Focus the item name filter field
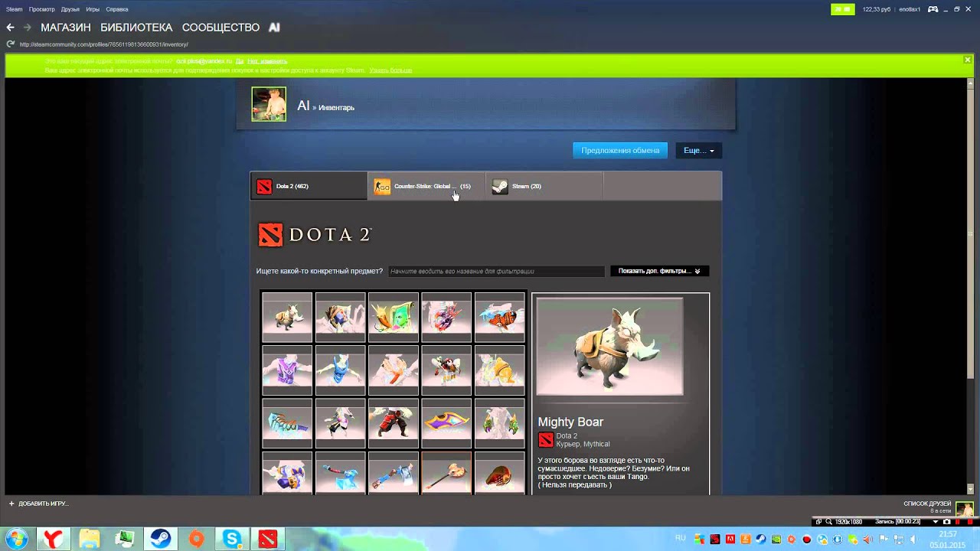This screenshot has height=551, width=980. pyautogui.click(x=496, y=271)
